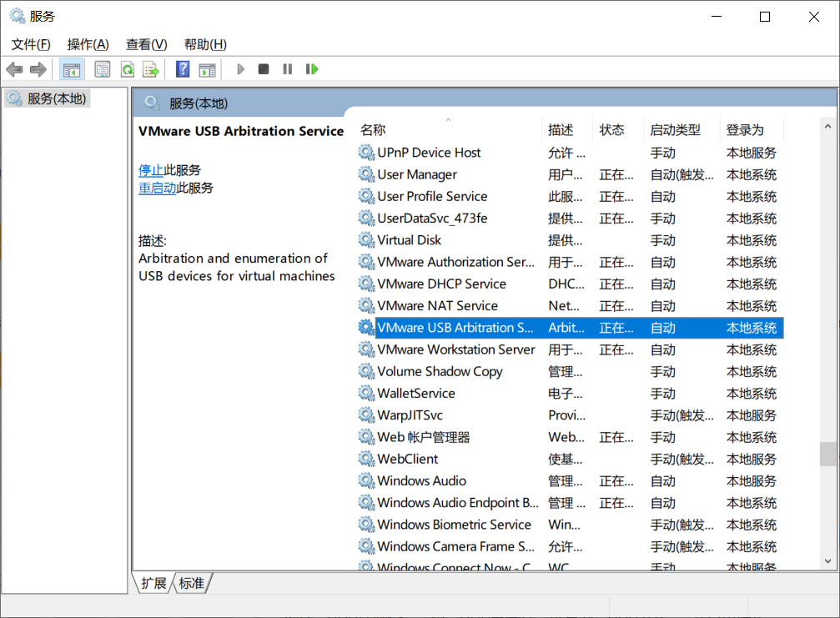The width and height of the screenshot is (840, 618).
Task: Click Provi... description of WarpJITSvc
Action: click(x=566, y=415)
